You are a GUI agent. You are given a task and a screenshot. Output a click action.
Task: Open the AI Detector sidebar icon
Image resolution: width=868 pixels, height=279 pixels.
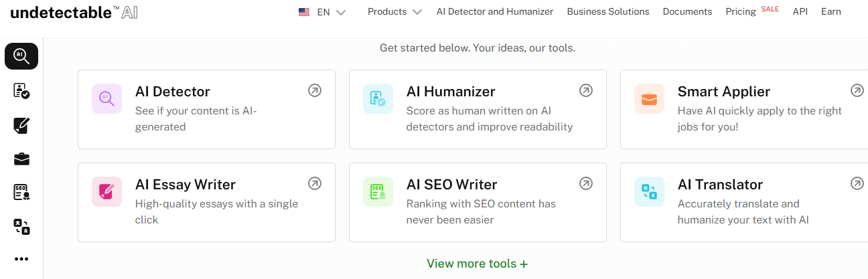[x=21, y=56]
